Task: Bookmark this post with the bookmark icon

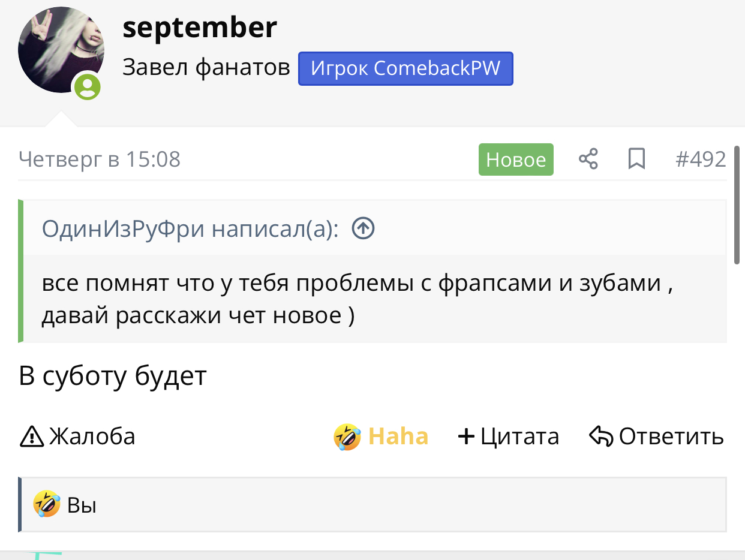Action: pyautogui.click(x=636, y=159)
